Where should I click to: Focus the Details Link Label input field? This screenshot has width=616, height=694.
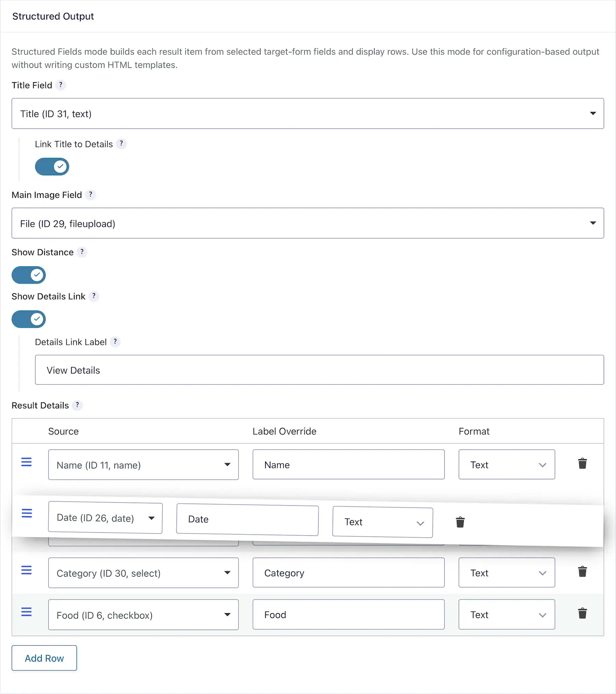click(319, 370)
